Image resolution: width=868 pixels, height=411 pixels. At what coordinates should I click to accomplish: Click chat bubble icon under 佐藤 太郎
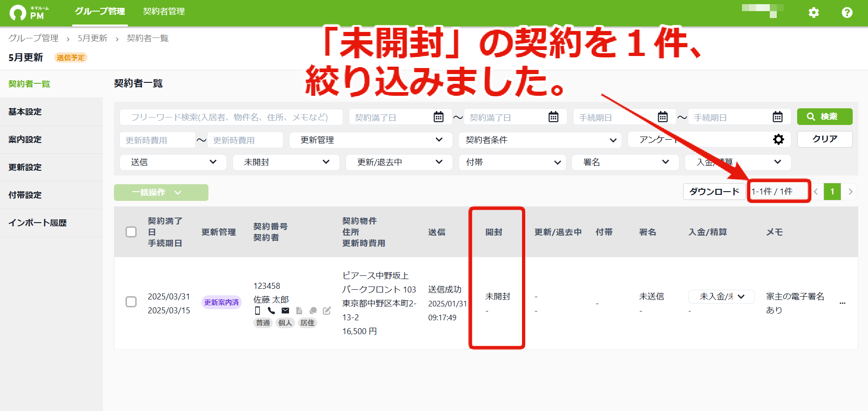click(x=313, y=311)
